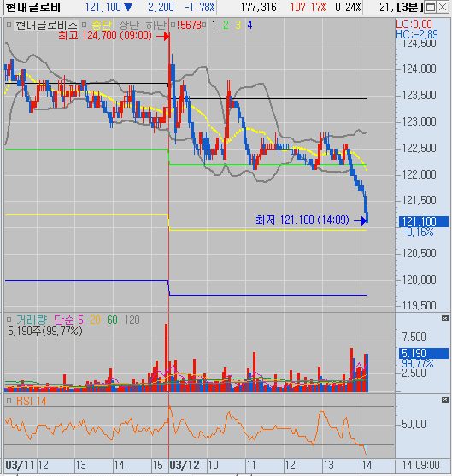Click the 0.24% value in header

(348, 7)
